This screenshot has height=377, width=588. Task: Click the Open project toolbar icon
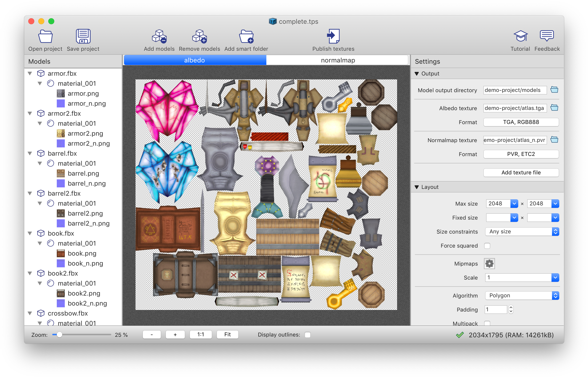point(45,37)
